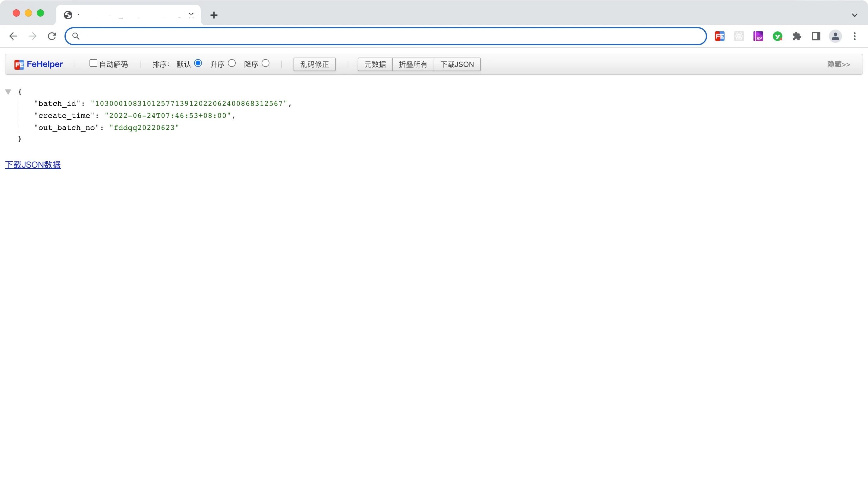
Task: Click the 乱码修正 button
Action: tap(314, 64)
